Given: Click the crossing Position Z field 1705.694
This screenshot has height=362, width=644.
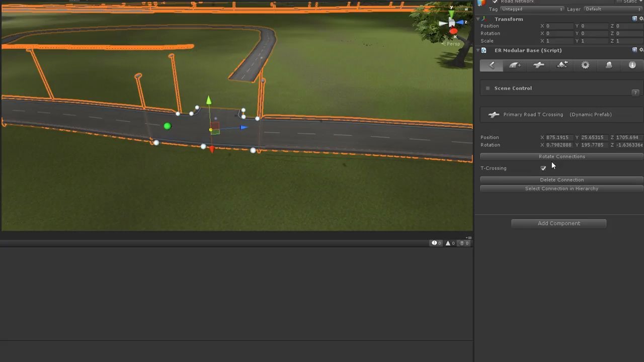Looking at the screenshot, I should point(630,137).
